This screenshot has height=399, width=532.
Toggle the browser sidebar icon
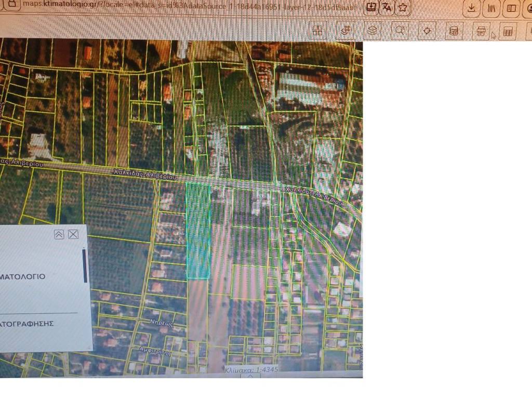coord(512,8)
